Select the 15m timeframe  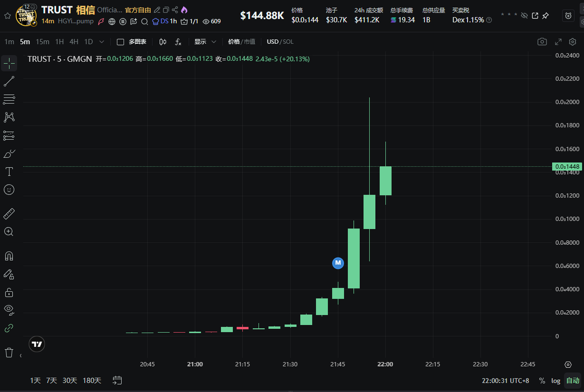(42, 42)
